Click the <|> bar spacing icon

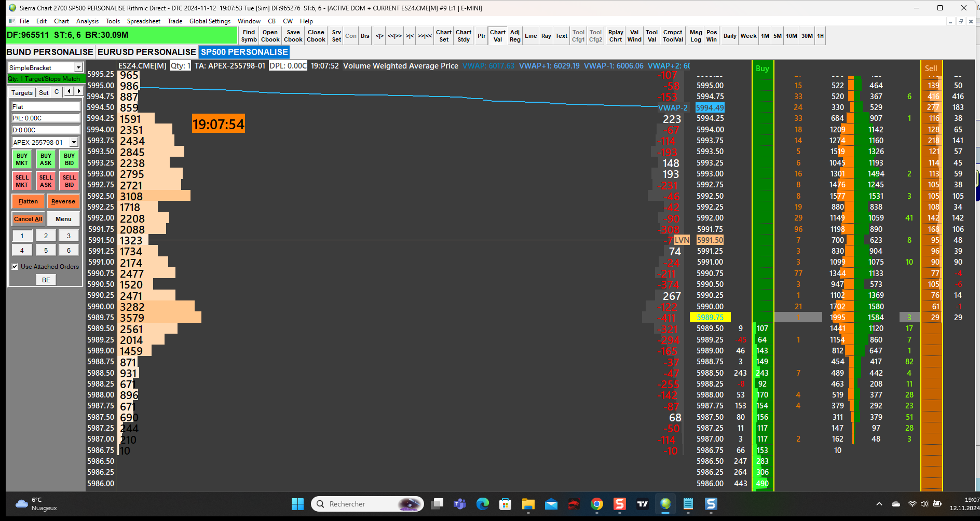point(379,36)
